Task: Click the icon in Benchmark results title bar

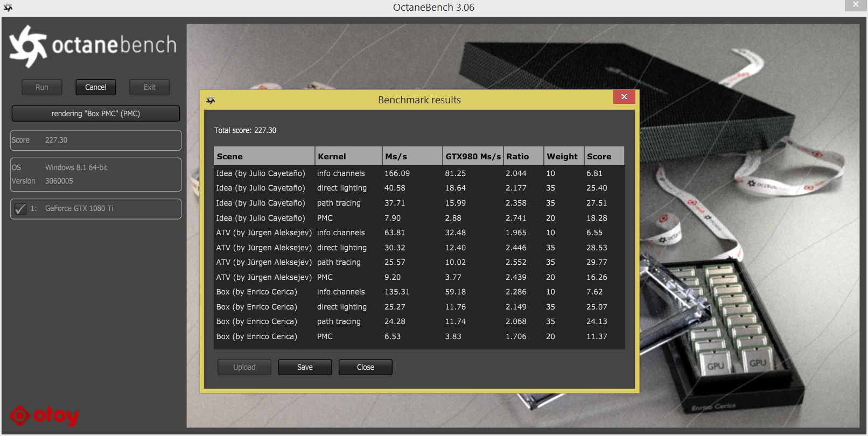Action: pos(211,100)
